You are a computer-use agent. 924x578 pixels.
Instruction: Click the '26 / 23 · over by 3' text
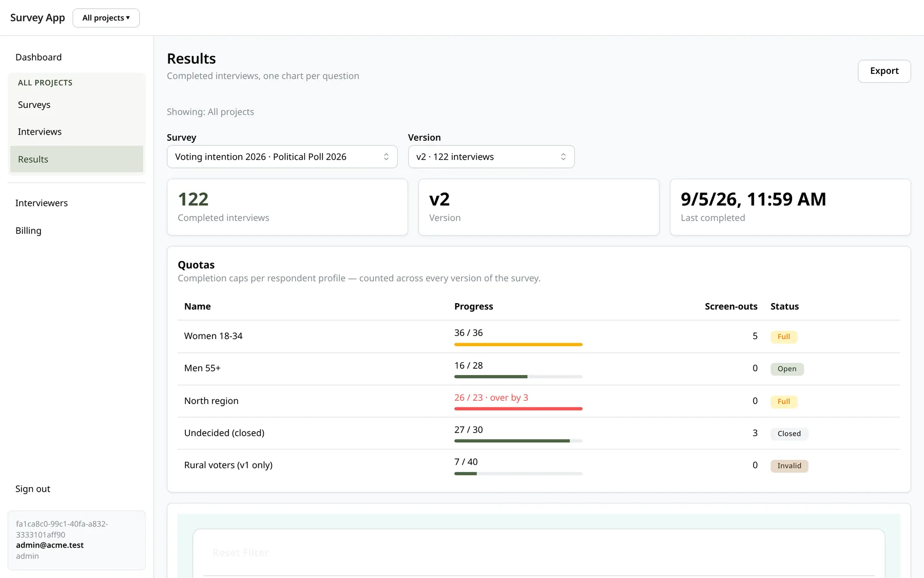[491, 398]
